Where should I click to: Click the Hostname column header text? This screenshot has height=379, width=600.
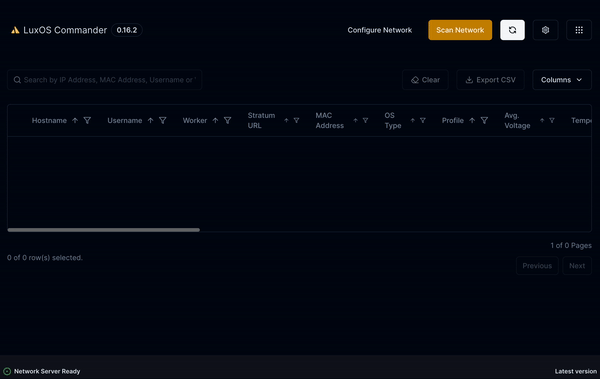click(49, 120)
